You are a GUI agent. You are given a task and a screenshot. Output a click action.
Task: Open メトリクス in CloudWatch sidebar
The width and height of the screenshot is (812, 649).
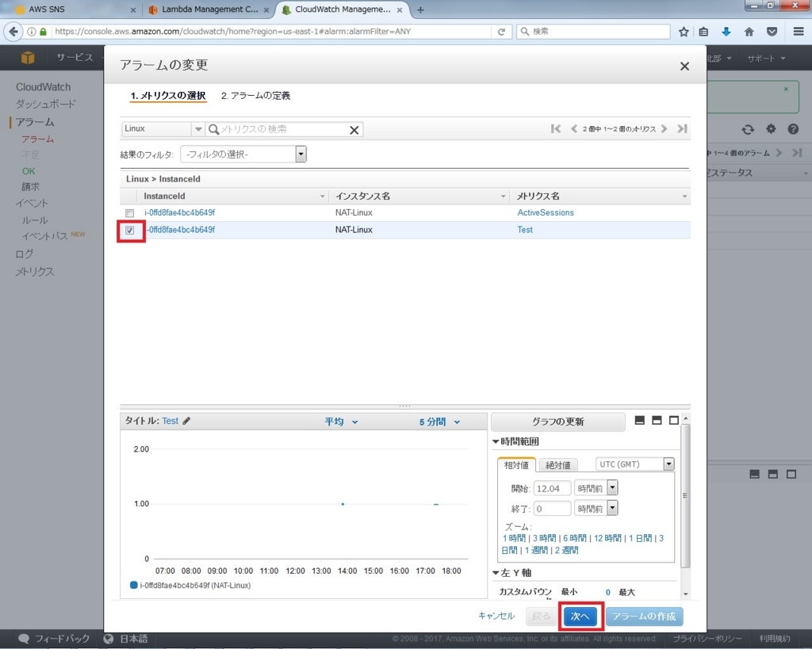point(35,272)
